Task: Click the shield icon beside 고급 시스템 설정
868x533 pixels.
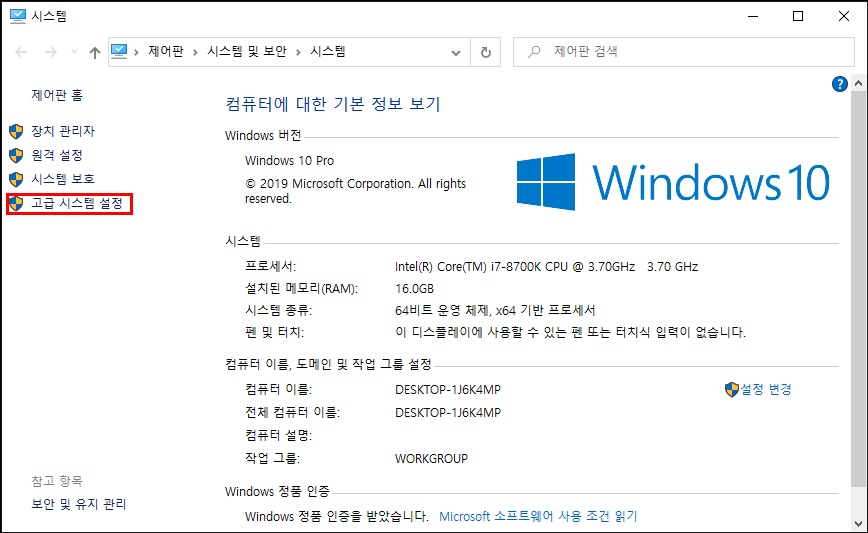Action: [x=16, y=204]
